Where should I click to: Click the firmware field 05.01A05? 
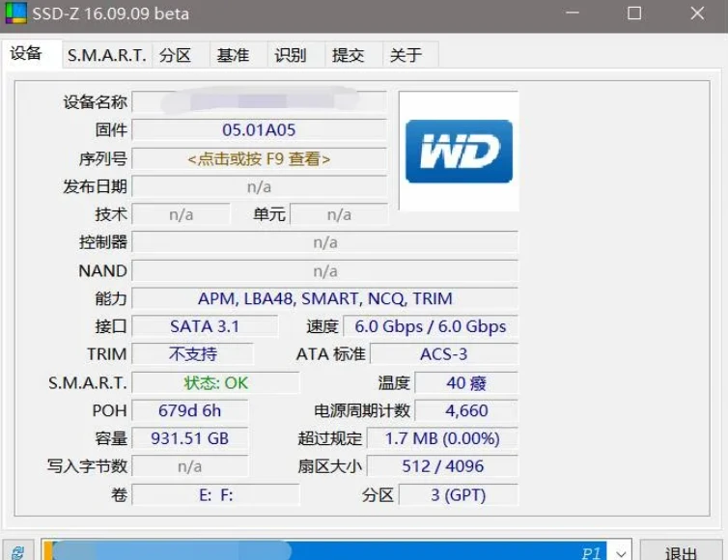(259, 129)
